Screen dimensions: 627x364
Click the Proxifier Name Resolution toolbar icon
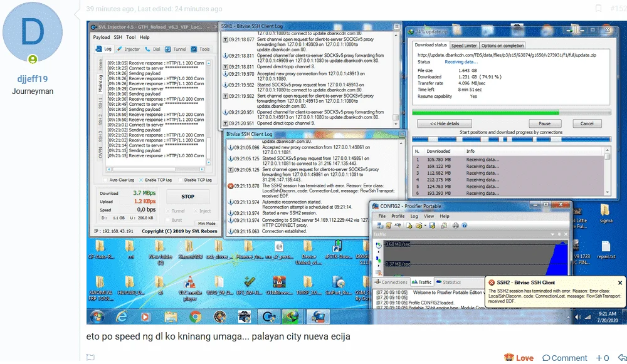click(398, 226)
